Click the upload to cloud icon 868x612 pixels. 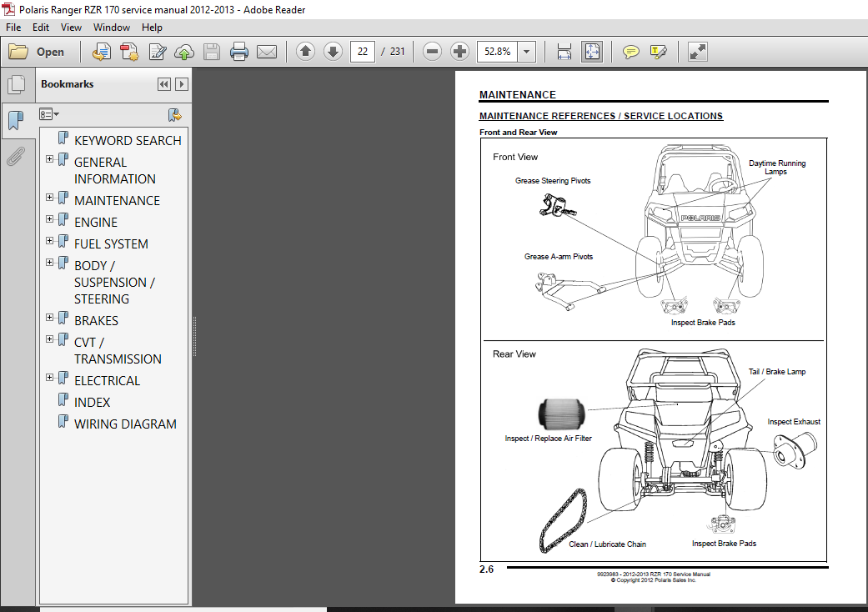[184, 52]
